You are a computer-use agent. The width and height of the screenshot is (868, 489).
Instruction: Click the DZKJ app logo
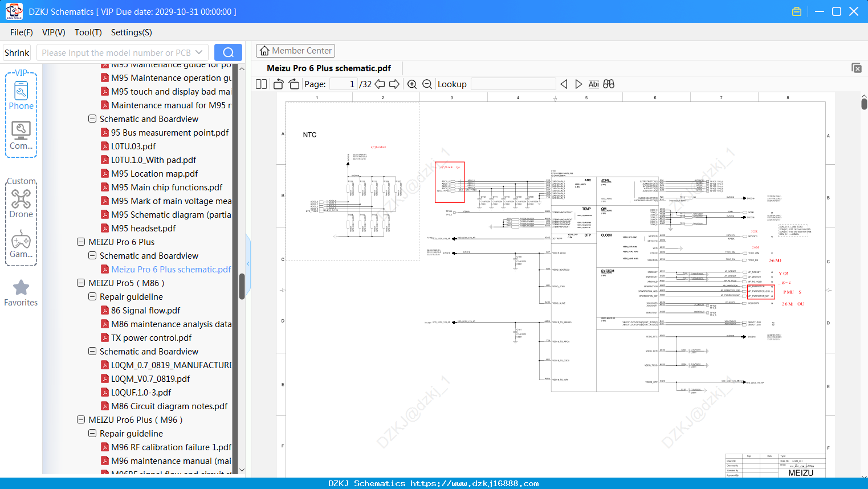[x=14, y=11]
